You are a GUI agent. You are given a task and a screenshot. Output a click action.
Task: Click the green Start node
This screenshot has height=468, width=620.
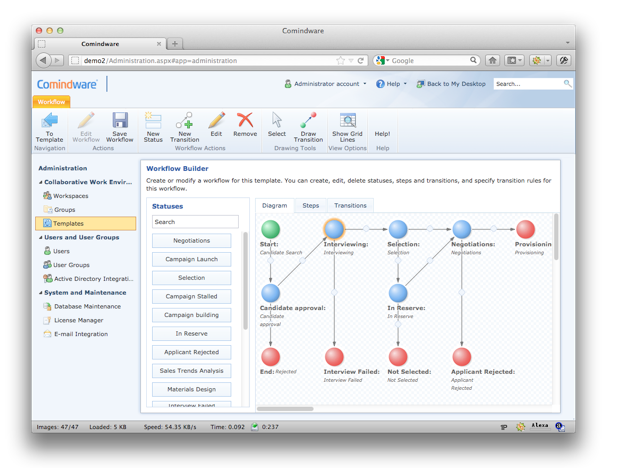click(x=271, y=229)
